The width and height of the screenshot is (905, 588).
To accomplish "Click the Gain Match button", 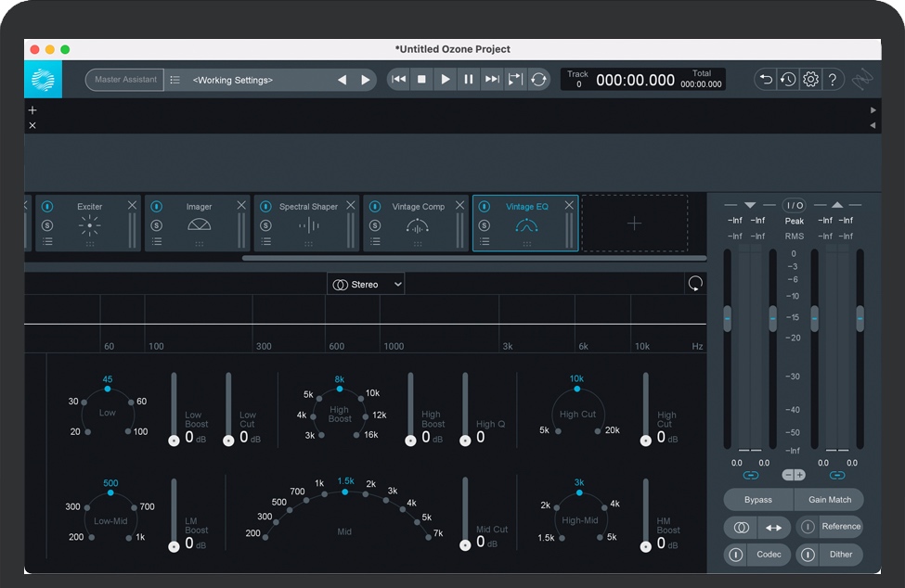I will [x=829, y=500].
